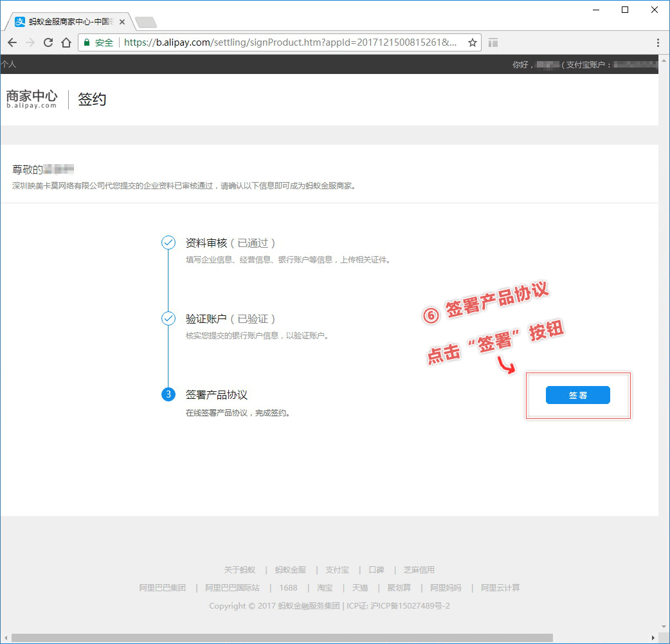Image resolution: width=670 pixels, height=644 pixels.
Task: Maximize the browser window
Action: click(625, 10)
